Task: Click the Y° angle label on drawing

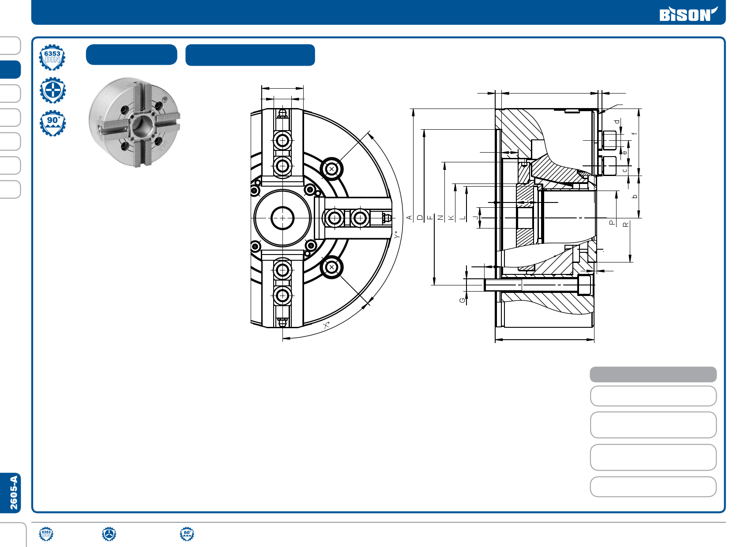Action: 397,235
